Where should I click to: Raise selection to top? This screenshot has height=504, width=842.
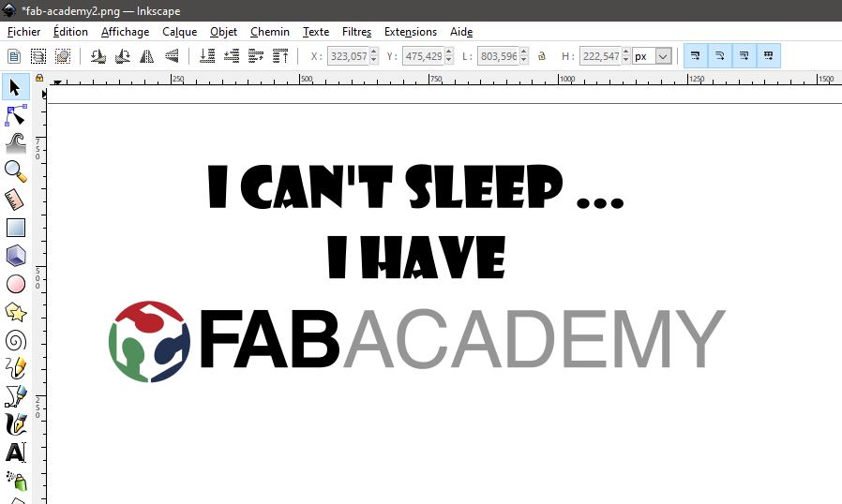[280, 56]
